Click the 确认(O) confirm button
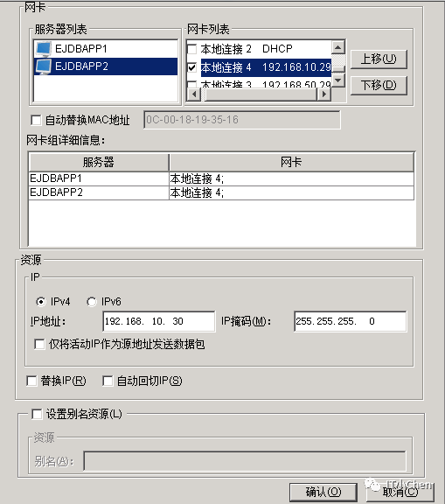The height and width of the screenshot is (504, 445). pyautogui.click(x=323, y=492)
